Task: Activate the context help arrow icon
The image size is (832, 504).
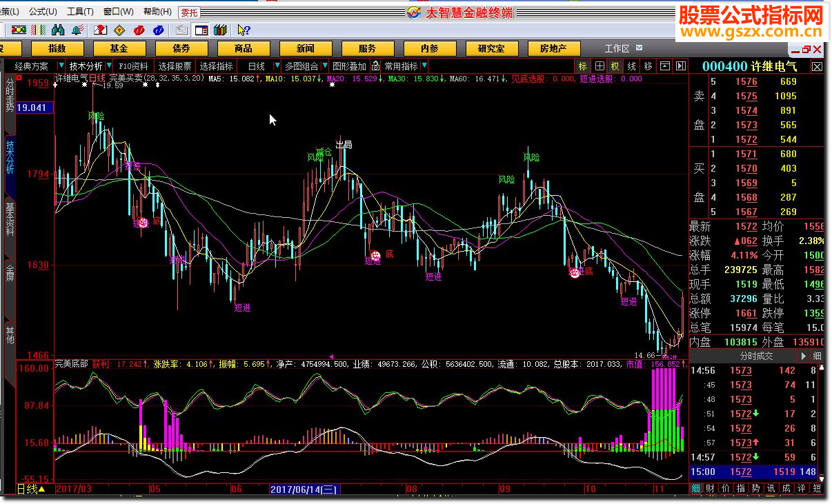Action: coord(243,30)
